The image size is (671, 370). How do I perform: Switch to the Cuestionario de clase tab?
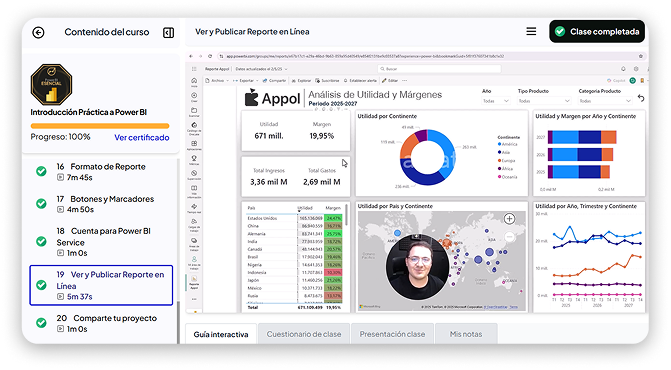coord(304,334)
